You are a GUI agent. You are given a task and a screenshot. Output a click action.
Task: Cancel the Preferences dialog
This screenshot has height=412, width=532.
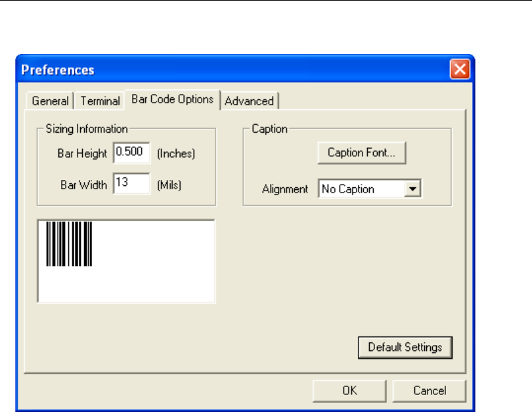coord(430,390)
